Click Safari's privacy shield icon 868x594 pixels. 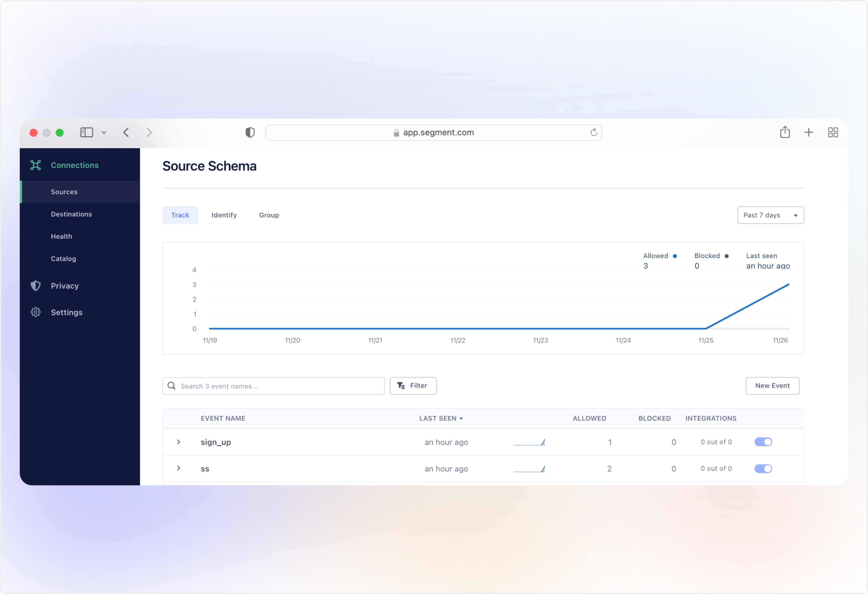click(x=250, y=133)
